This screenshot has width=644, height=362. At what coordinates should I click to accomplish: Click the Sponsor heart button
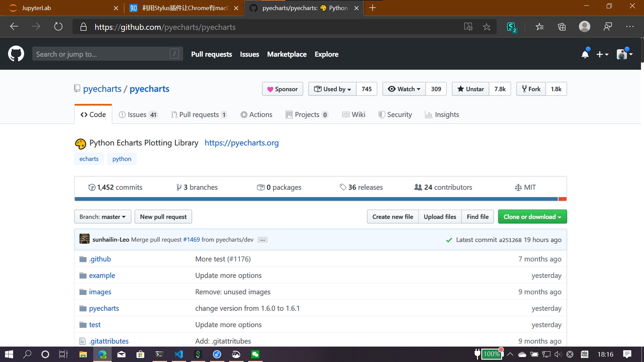282,89
